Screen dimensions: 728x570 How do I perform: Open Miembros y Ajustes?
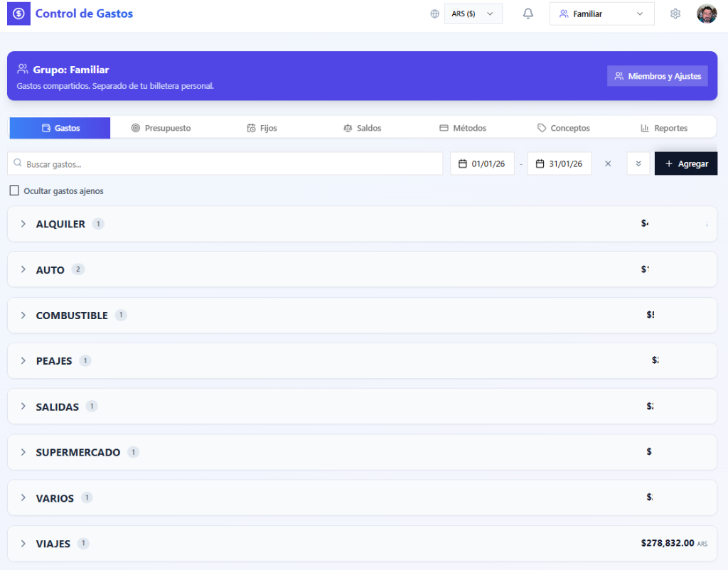[658, 76]
